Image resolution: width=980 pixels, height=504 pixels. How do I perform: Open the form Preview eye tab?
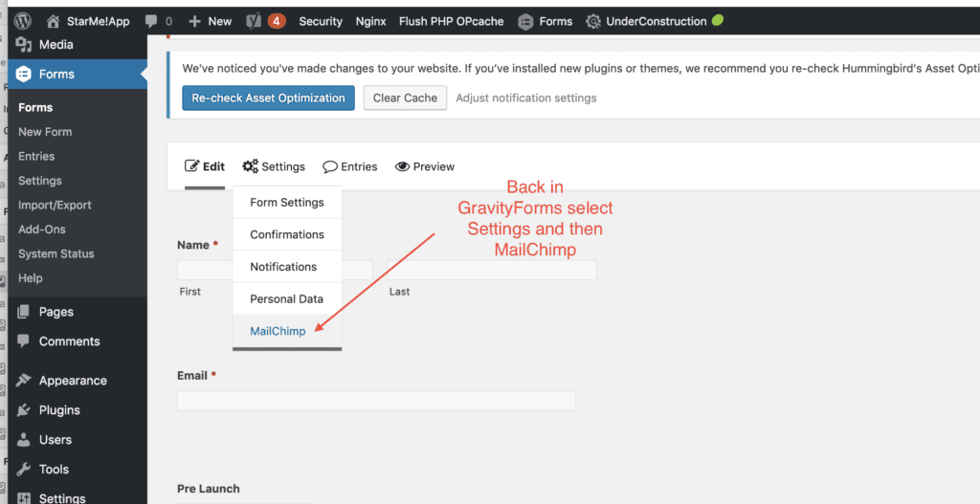[425, 166]
